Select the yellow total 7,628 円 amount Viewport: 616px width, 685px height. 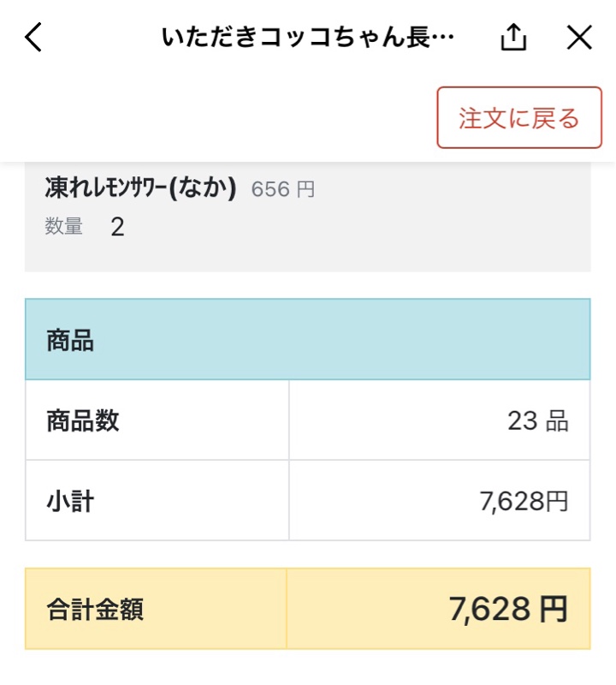(508, 609)
